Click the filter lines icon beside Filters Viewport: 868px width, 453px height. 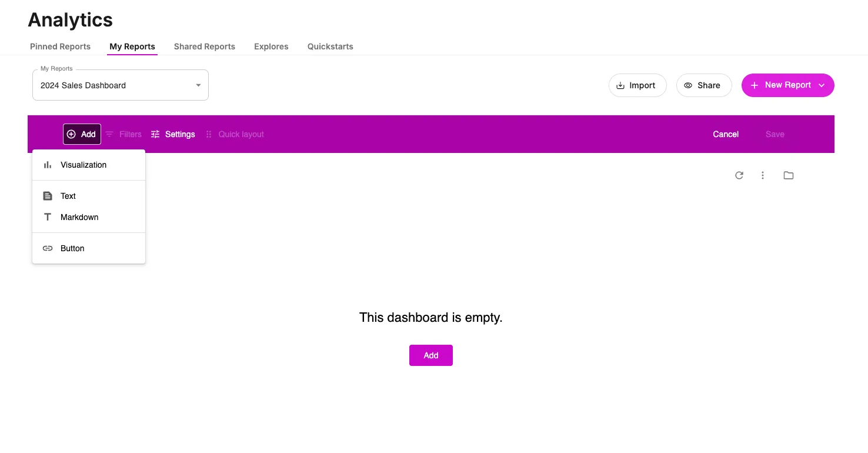point(109,134)
